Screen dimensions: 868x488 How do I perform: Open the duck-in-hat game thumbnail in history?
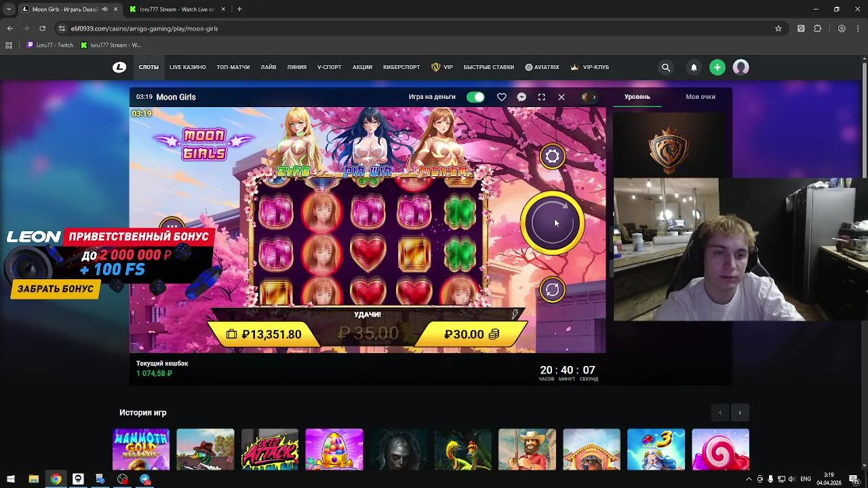tap(205, 449)
